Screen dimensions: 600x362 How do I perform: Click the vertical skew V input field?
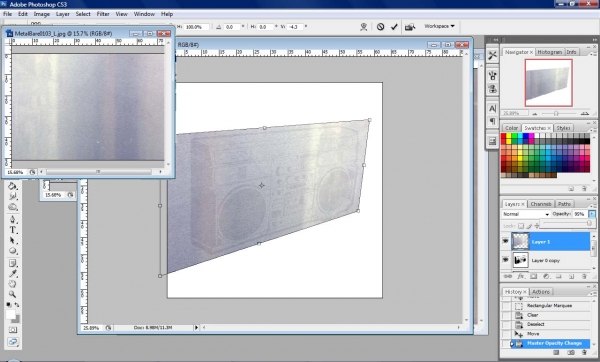(295, 27)
